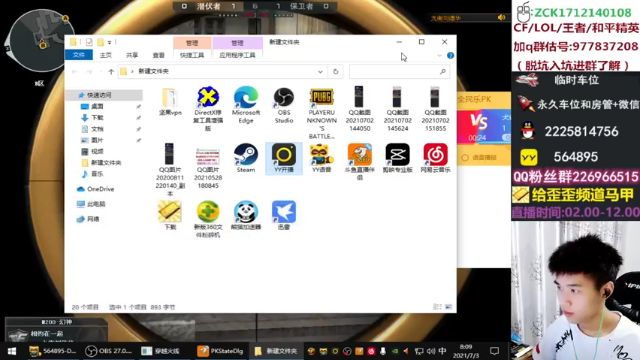
Task: Switch to PKStateDlg taskbar button
Action: click(220, 351)
